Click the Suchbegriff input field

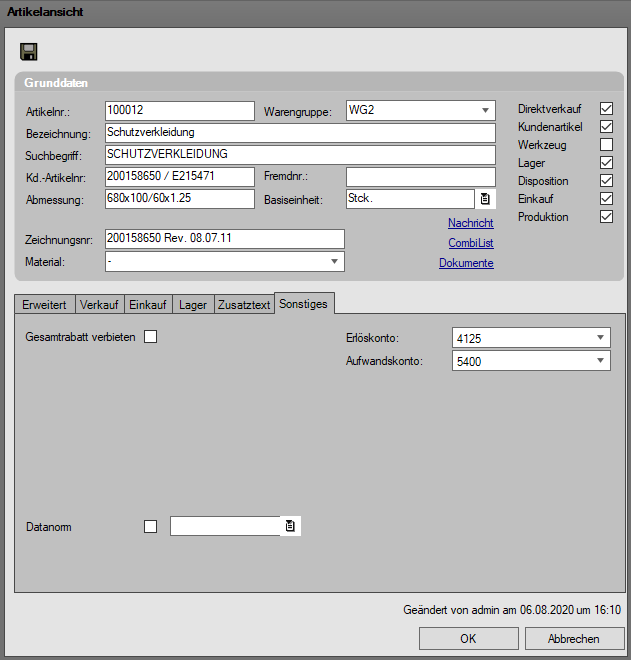coord(300,154)
